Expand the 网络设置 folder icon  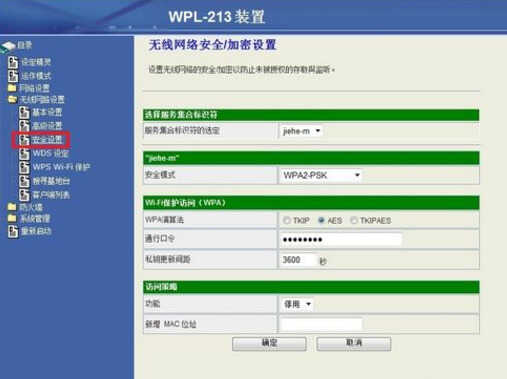click(x=12, y=88)
